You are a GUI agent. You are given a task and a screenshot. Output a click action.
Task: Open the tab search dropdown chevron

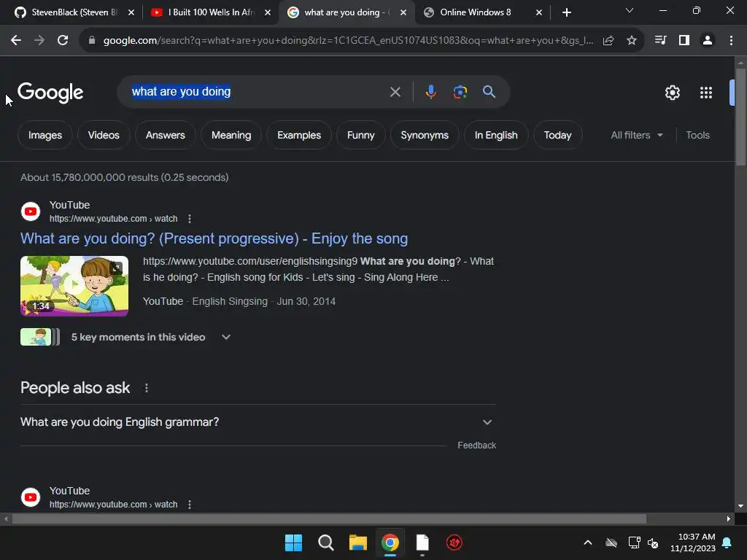click(630, 10)
